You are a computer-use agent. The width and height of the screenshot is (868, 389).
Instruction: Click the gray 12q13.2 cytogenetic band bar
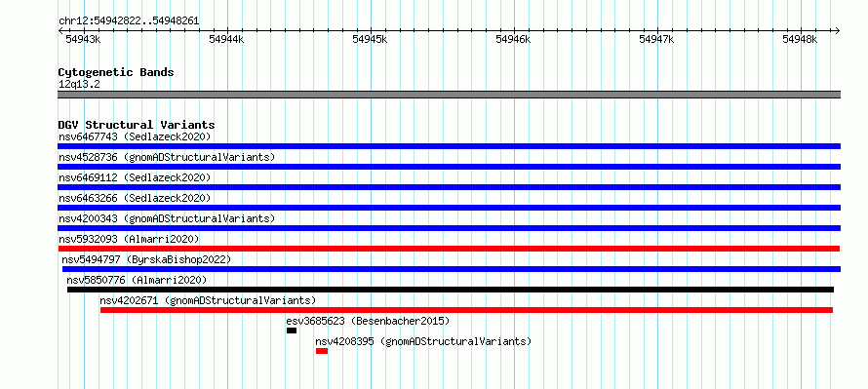(449, 95)
